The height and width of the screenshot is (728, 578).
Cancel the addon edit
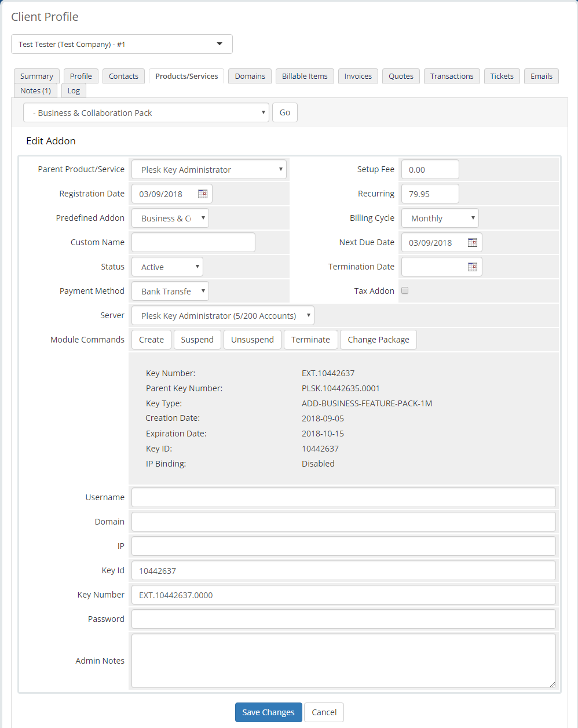[x=324, y=712]
